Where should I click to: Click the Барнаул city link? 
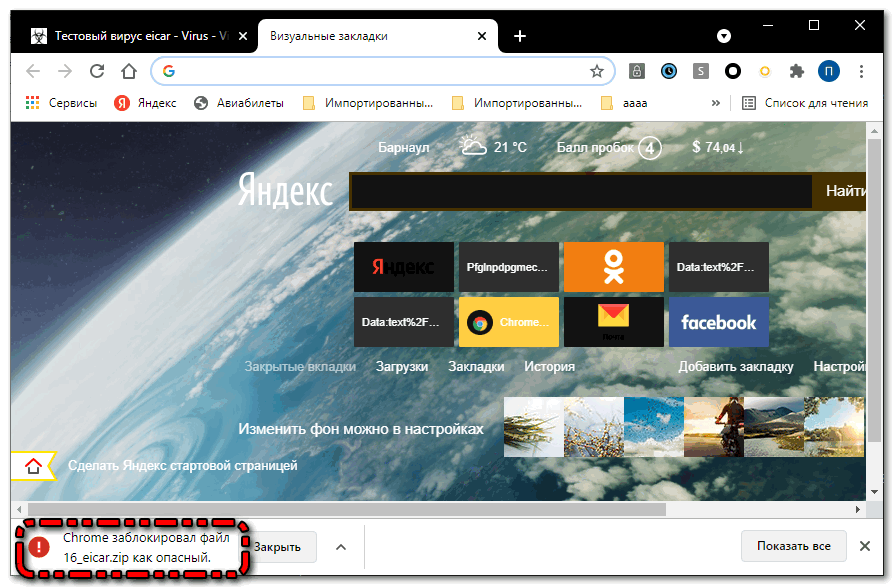(x=404, y=147)
